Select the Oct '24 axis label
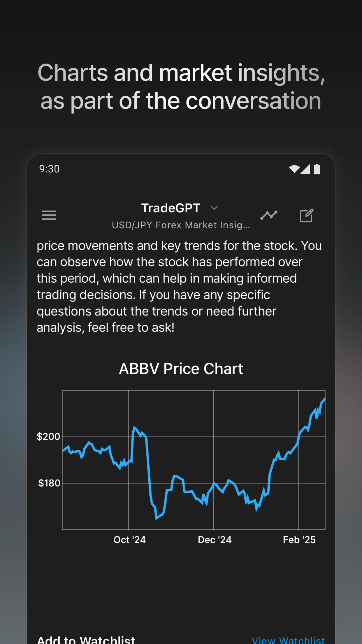362x644 pixels. click(129, 540)
